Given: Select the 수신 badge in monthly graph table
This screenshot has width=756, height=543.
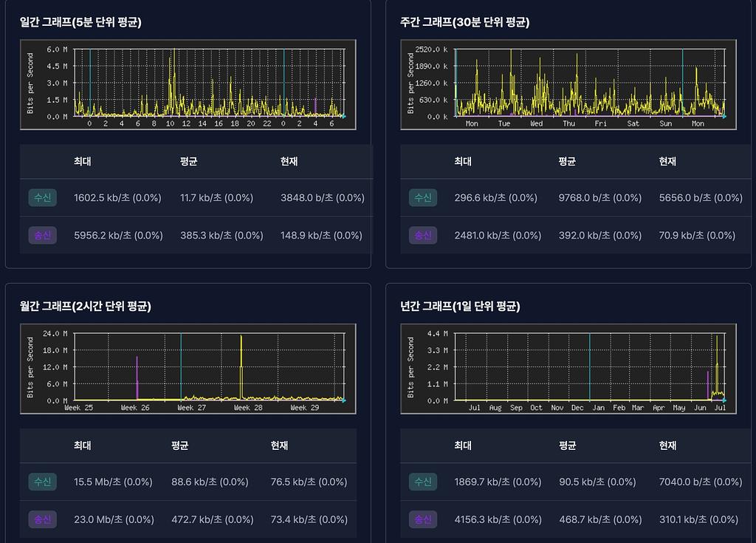Looking at the screenshot, I should [42, 482].
